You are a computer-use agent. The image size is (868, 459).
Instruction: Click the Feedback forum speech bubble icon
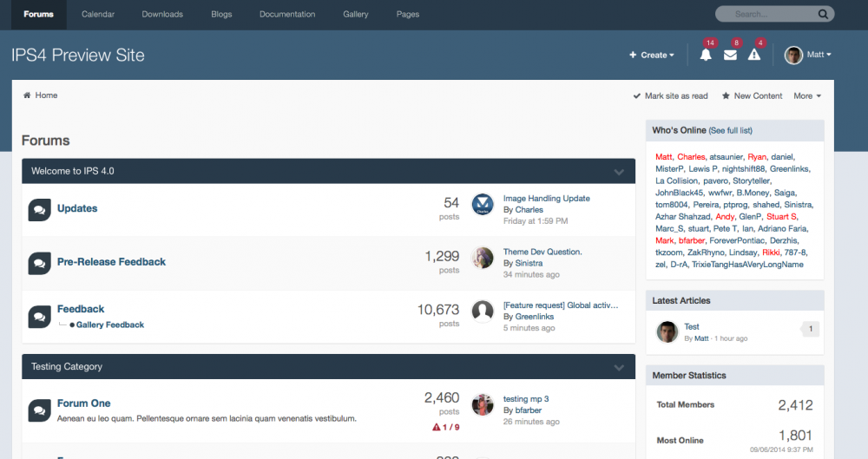(39, 317)
